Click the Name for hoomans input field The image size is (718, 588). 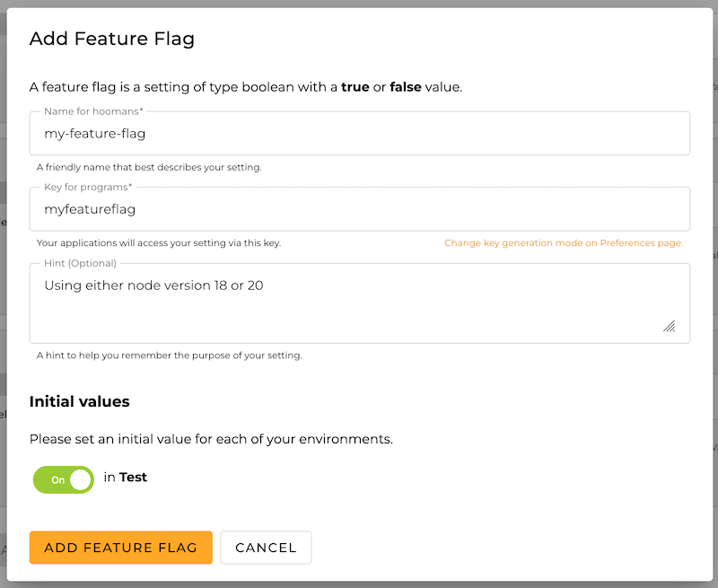pyautogui.click(x=359, y=133)
